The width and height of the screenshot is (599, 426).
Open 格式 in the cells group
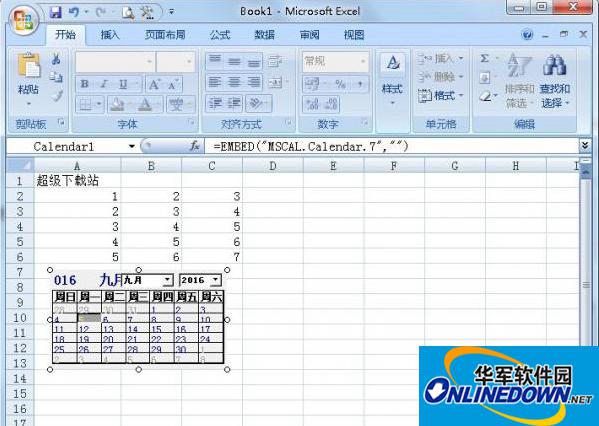(x=440, y=95)
